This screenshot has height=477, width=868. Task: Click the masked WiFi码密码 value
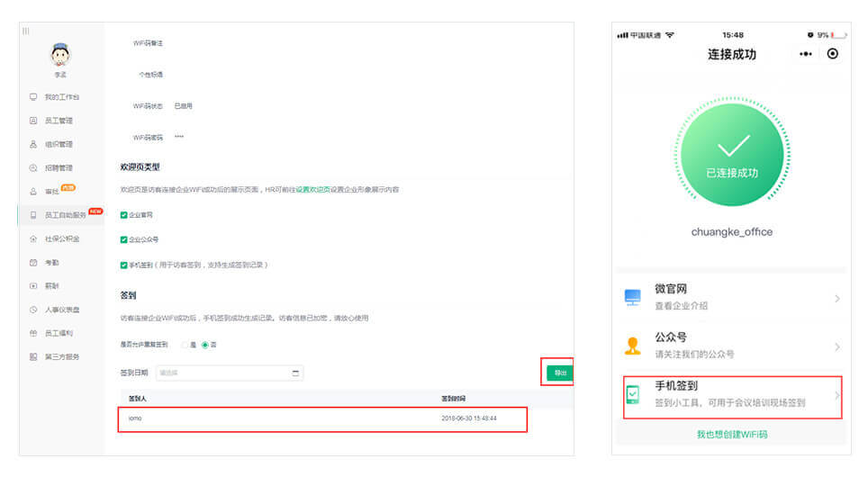pos(179,137)
